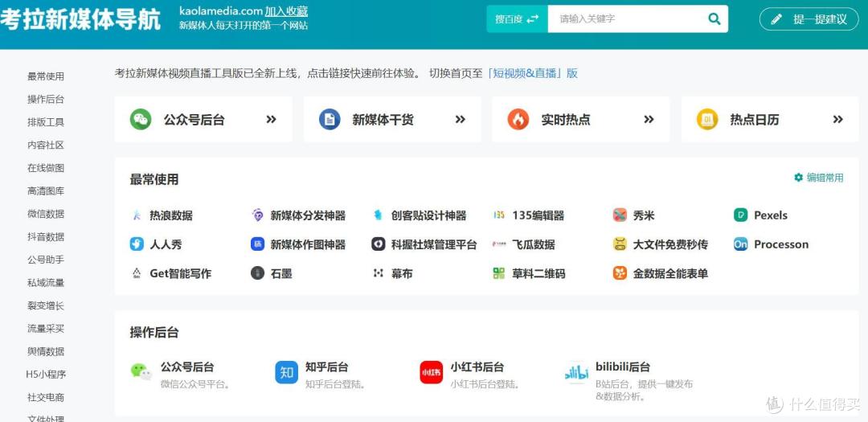This screenshot has width=868, height=422.
Task: Go to 抖音数据 in the sidebar
Action: point(46,237)
